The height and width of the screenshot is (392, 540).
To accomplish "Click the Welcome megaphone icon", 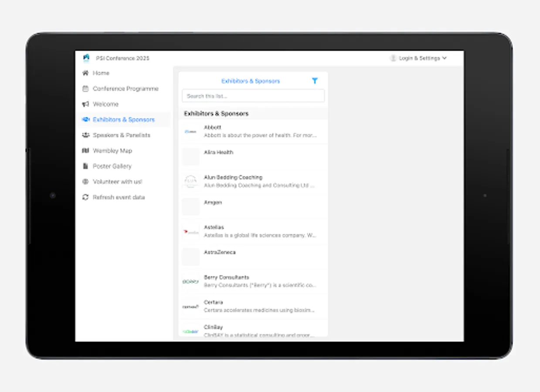I will tap(85, 104).
